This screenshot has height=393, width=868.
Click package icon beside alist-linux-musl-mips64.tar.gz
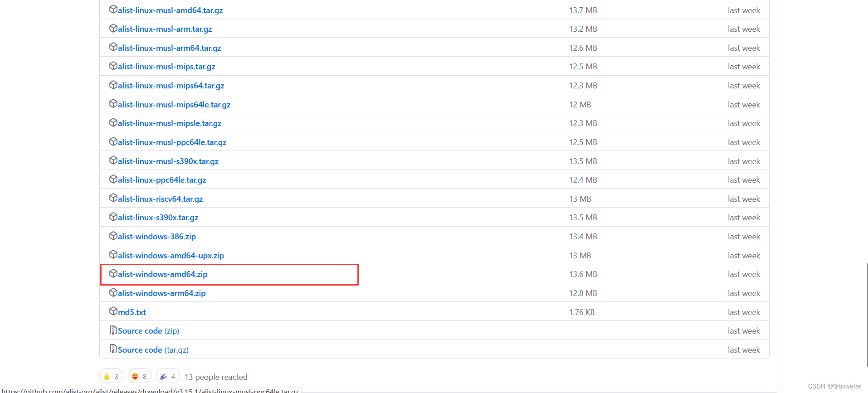click(113, 85)
